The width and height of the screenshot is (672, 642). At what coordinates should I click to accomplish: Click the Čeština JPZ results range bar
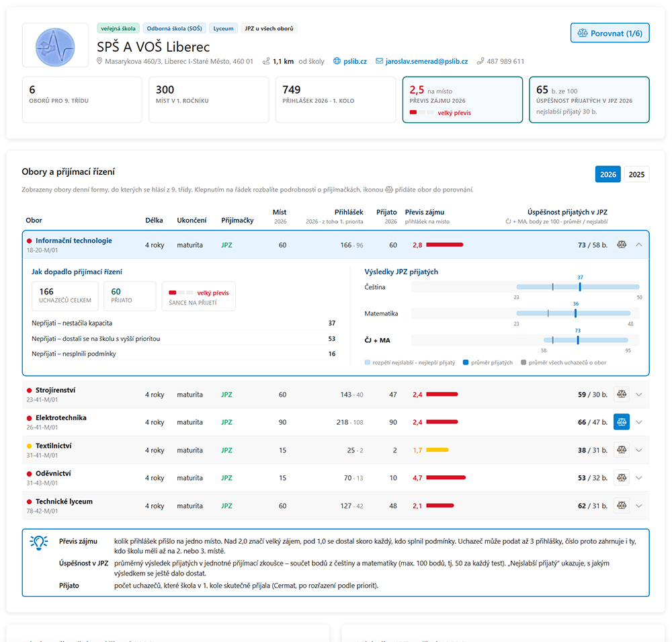click(578, 287)
